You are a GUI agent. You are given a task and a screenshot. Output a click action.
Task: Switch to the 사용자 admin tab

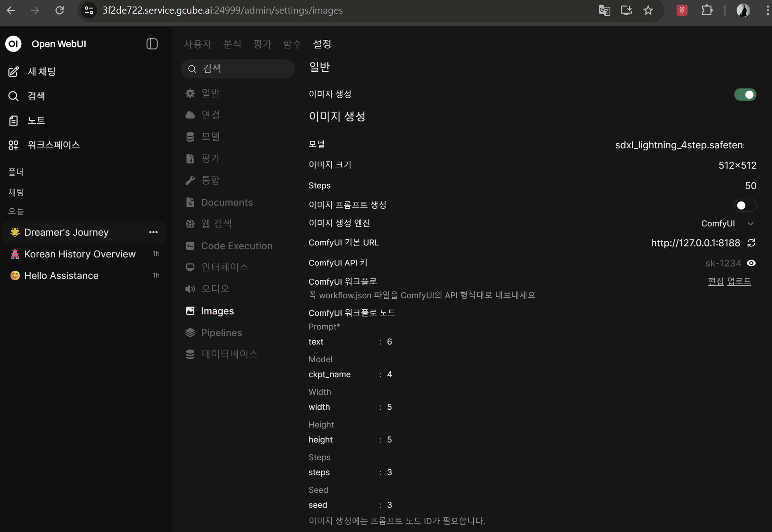tap(197, 44)
